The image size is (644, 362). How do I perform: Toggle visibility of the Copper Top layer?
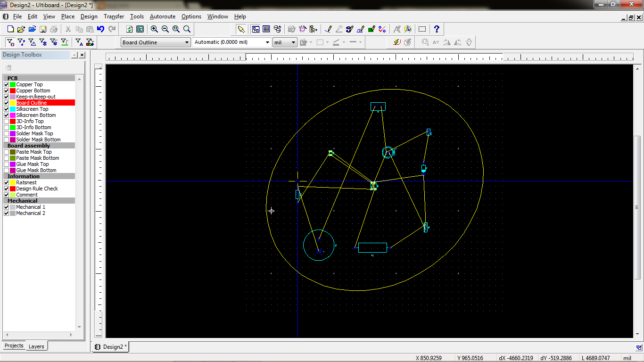pyautogui.click(x=6, y=84)
